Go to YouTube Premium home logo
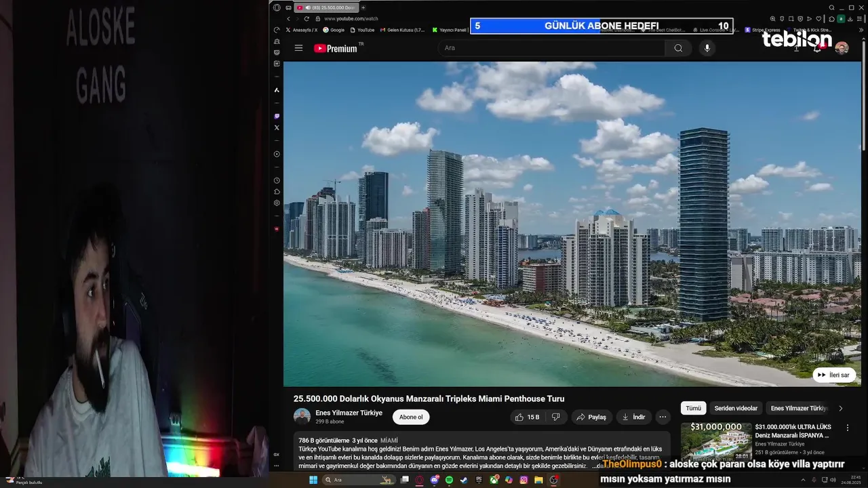The image size is (868, 488). [x=336, y=48]
